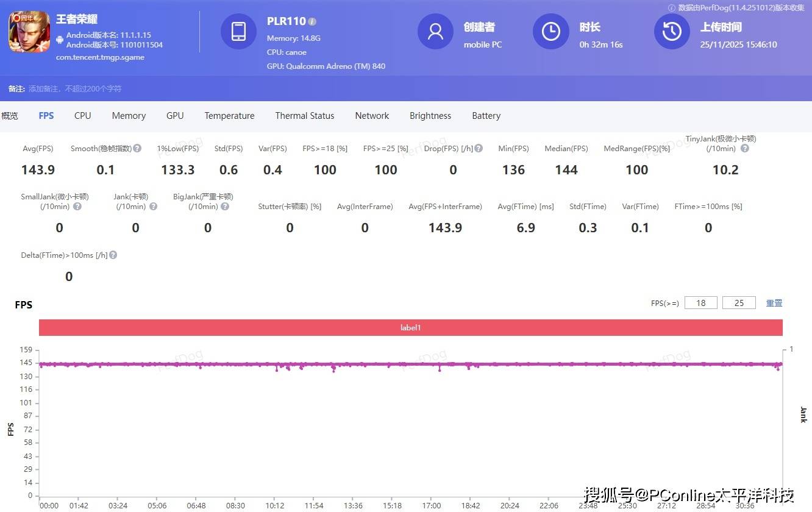Click the phone device icon
Viewport: 812px width, 512px height.
click(x=238, y=32)
